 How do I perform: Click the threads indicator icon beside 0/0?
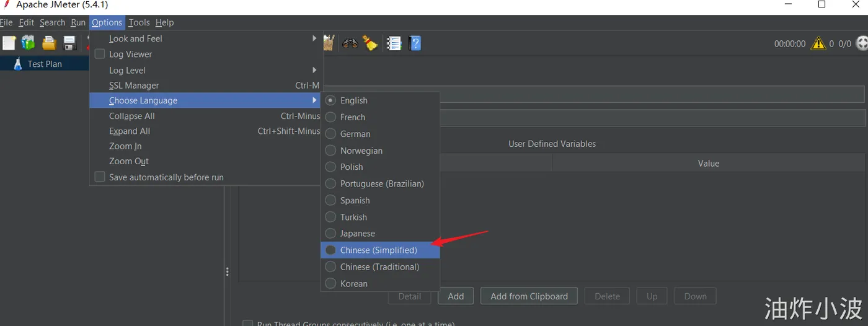(862, 43)
